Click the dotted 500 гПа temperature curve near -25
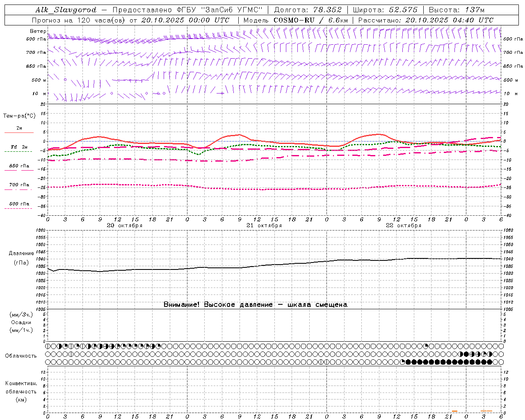Viewport: 525px width, 420px height. coord(274,189)
